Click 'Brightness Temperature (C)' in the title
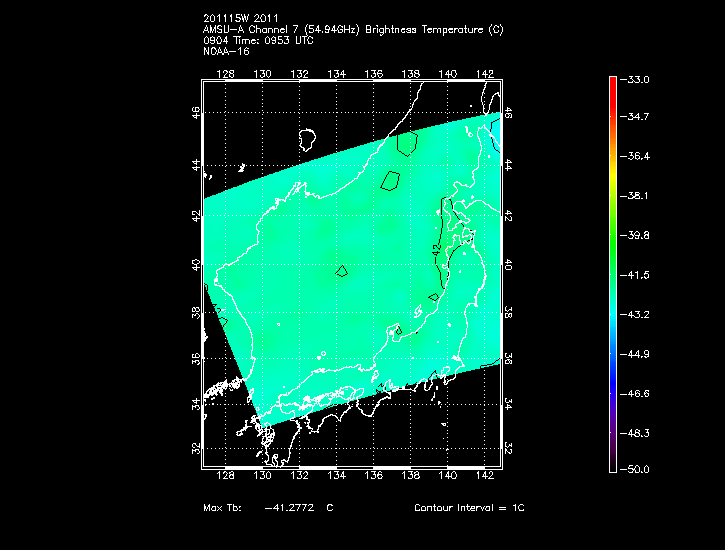This screenshot has width=725, height=550. (434, 30)
